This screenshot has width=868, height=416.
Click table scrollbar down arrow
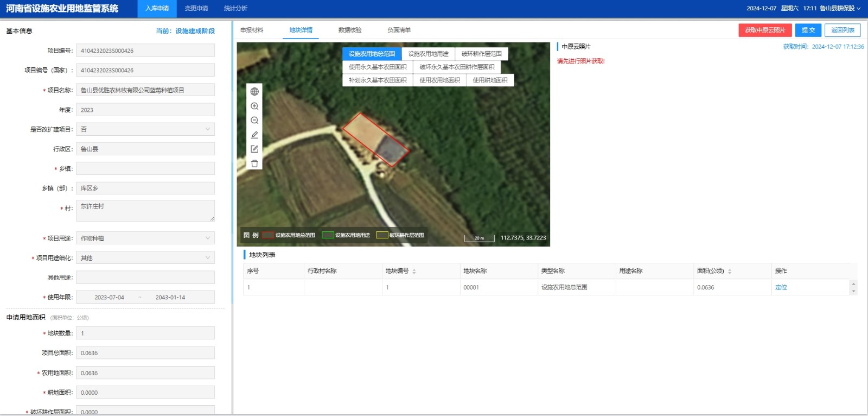click(853, 292)
